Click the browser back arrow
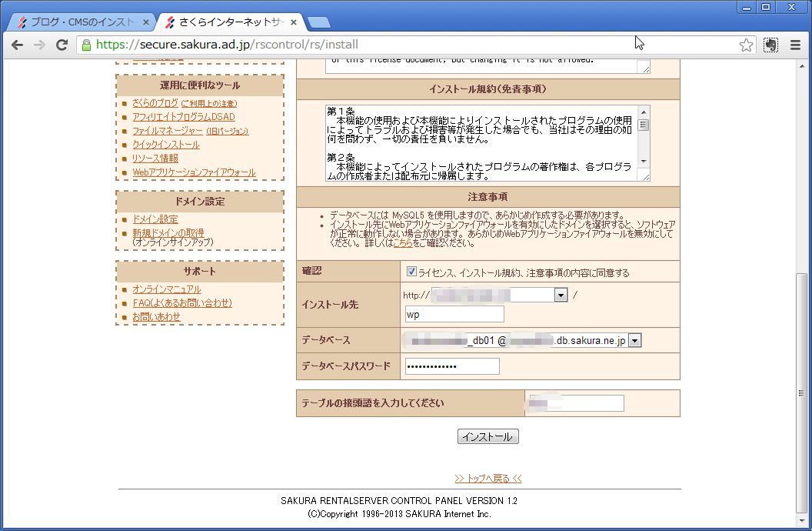812x531 pixels. pos(17,45)
